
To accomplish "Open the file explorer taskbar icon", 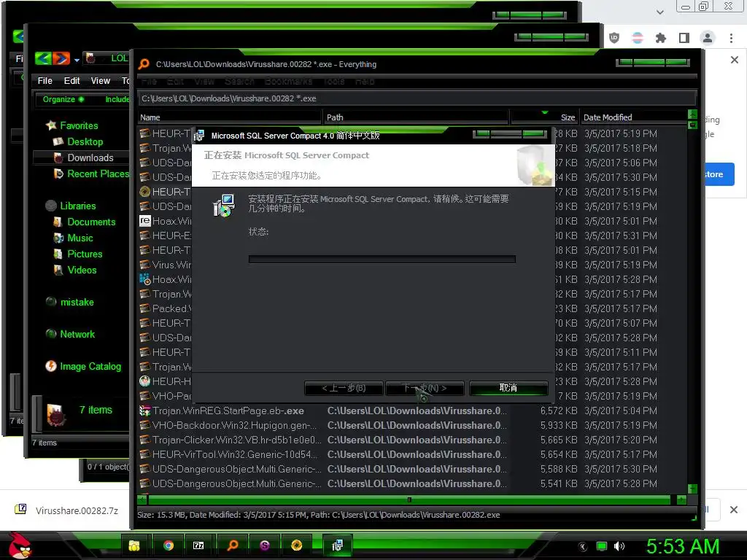I will pos(135,545).
